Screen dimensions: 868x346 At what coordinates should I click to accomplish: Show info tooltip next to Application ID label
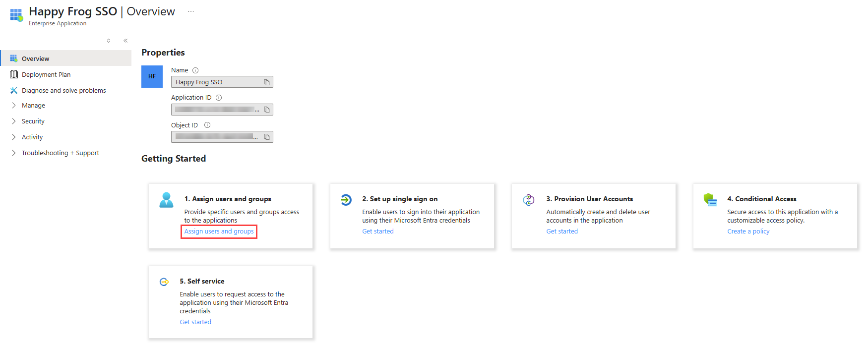tap(219, 98)
